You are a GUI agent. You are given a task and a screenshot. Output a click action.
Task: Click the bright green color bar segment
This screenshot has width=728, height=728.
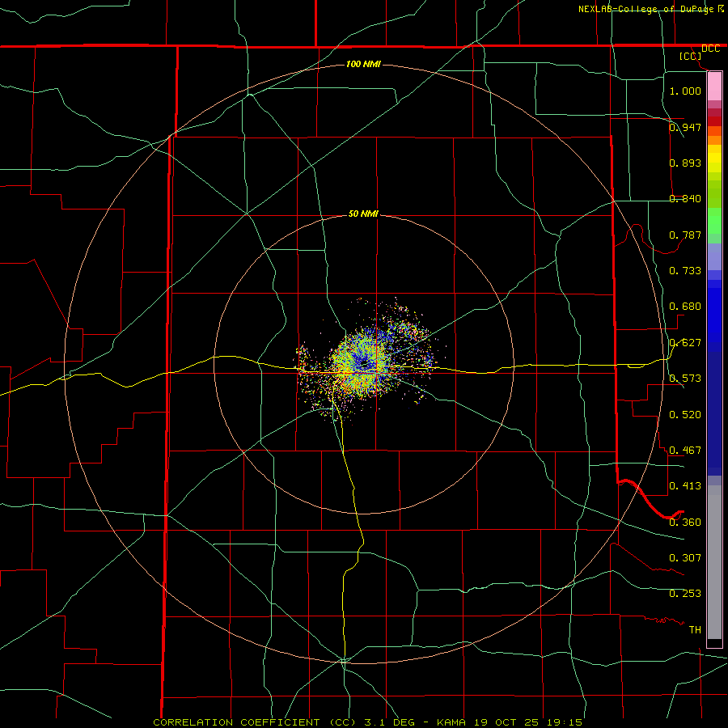[714, 221]
